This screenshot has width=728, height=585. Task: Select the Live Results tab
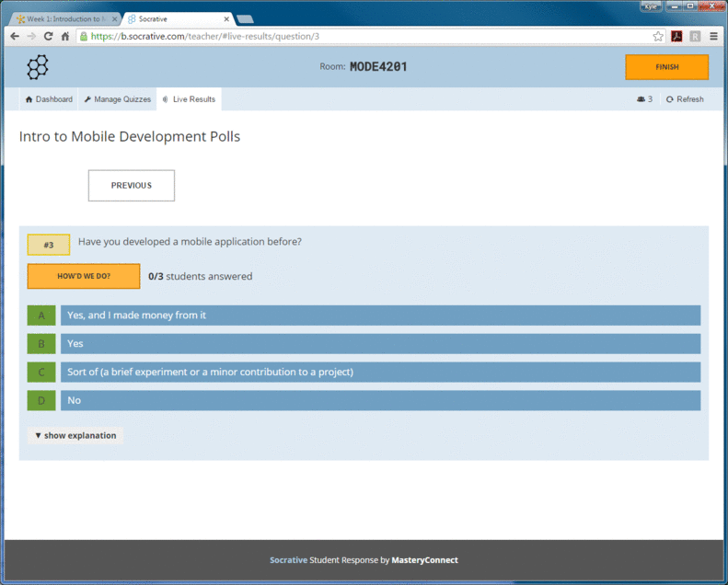(x=189, y=99)
